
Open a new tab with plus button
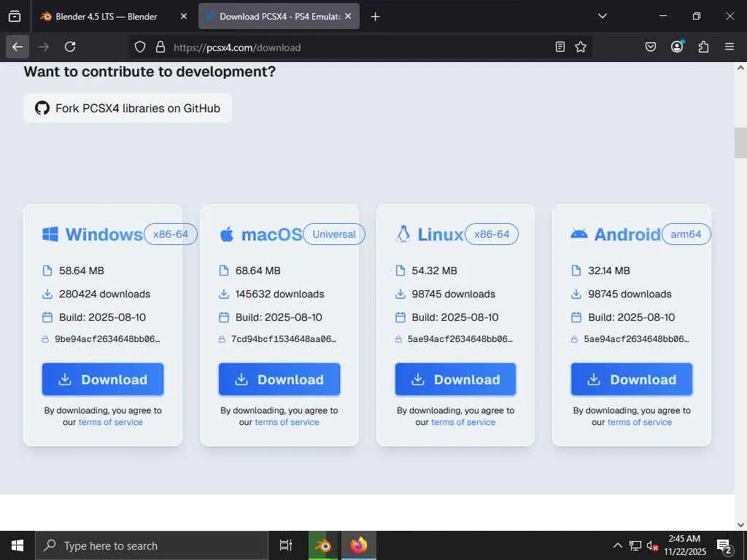(x=376, y=17)
